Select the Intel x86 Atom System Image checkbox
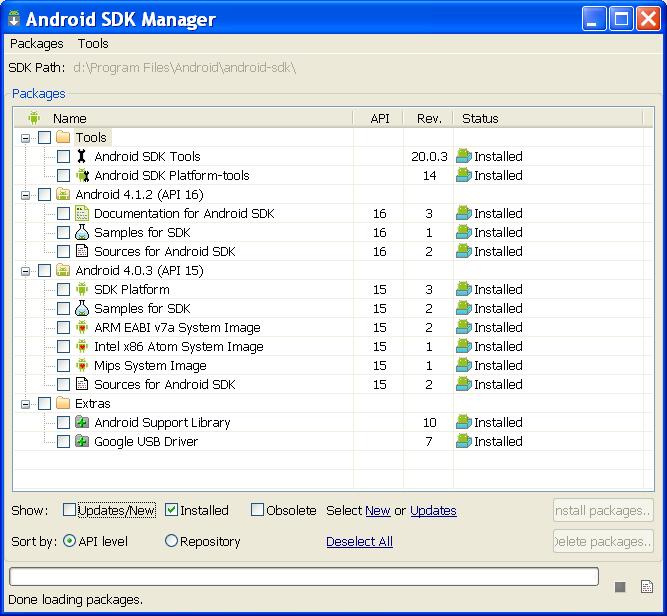The height and width of the screenshot is (616, 667). point(63,346)
